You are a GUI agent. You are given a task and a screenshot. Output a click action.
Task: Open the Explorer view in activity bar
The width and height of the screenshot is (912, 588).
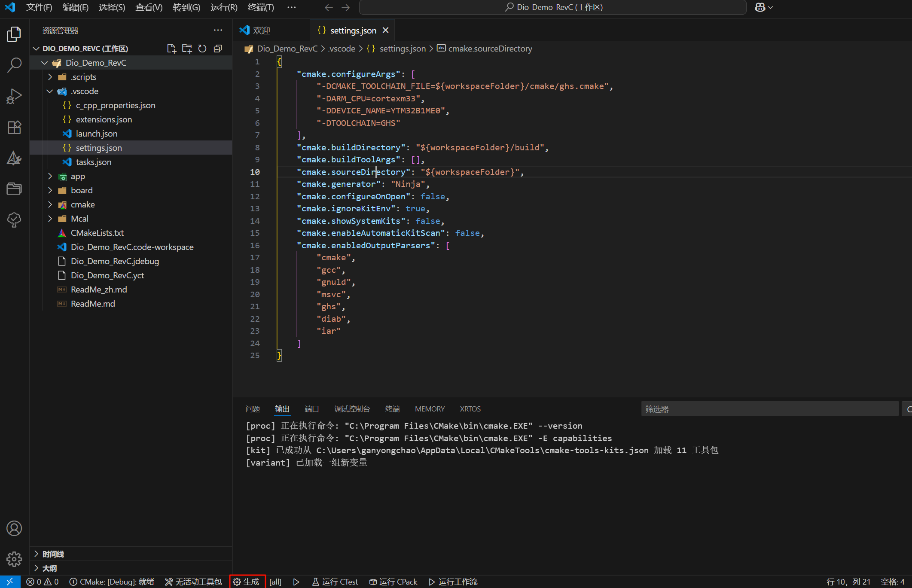tap(14, 34)
